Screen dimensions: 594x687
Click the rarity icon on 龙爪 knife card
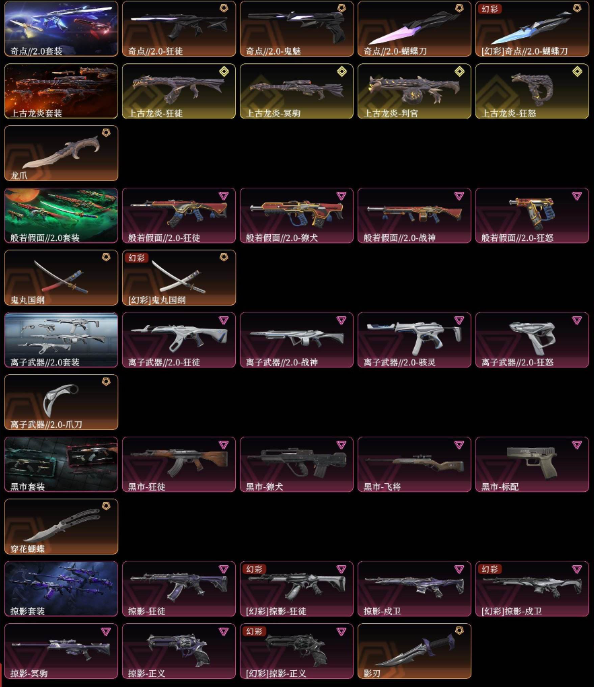click(106, 132)
